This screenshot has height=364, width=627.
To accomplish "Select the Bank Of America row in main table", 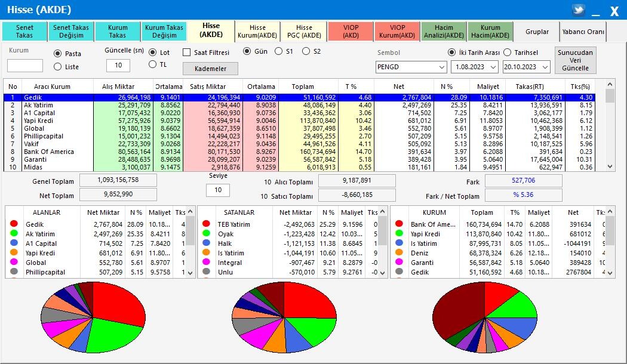I will pyautogui.click(x=299, y=152).
